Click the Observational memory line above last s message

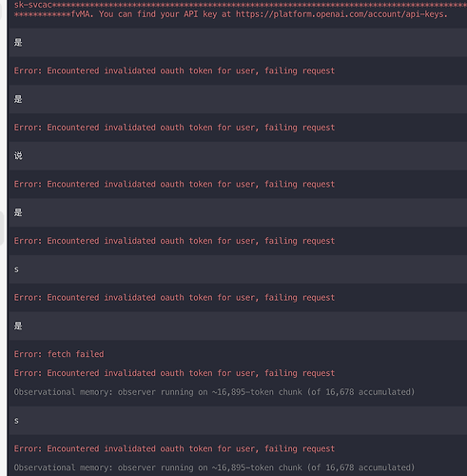tap(214, 392)
